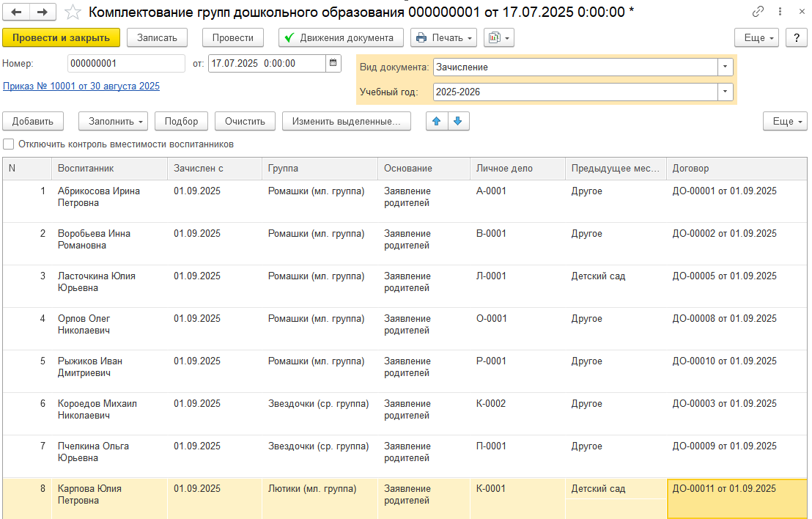Screen dimensions: 812x519
Task: Click the forward navigation arrow
Action: point(42,12)
